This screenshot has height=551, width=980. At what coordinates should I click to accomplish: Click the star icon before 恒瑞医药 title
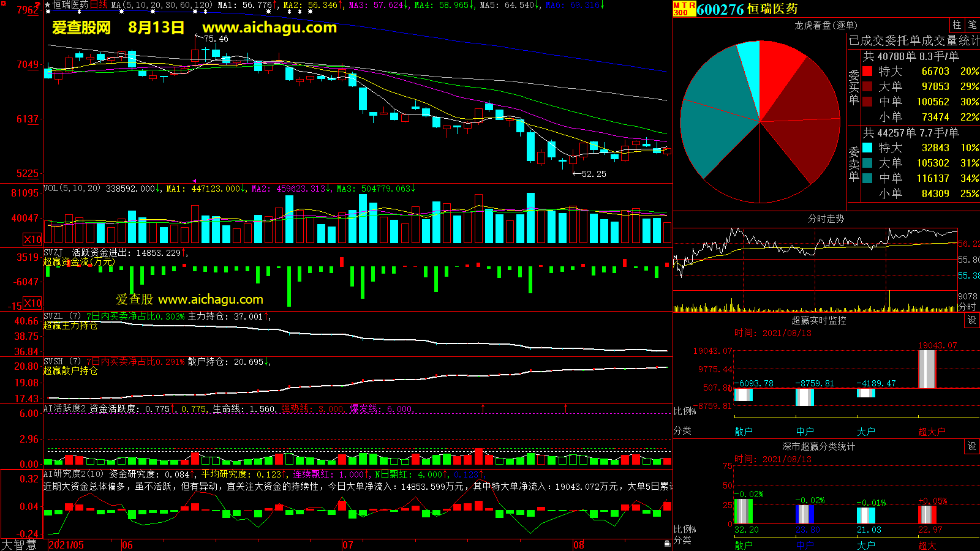(x=48, y=5)
